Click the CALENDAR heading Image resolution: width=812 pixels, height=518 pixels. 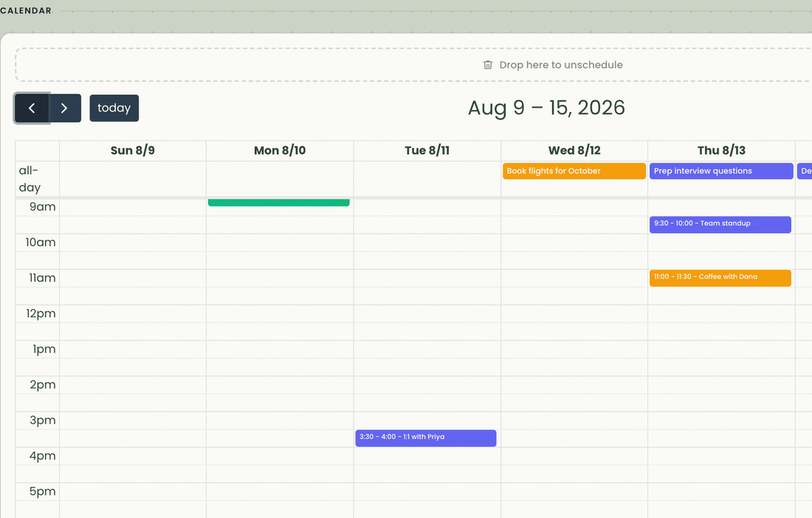coord(26,10)
